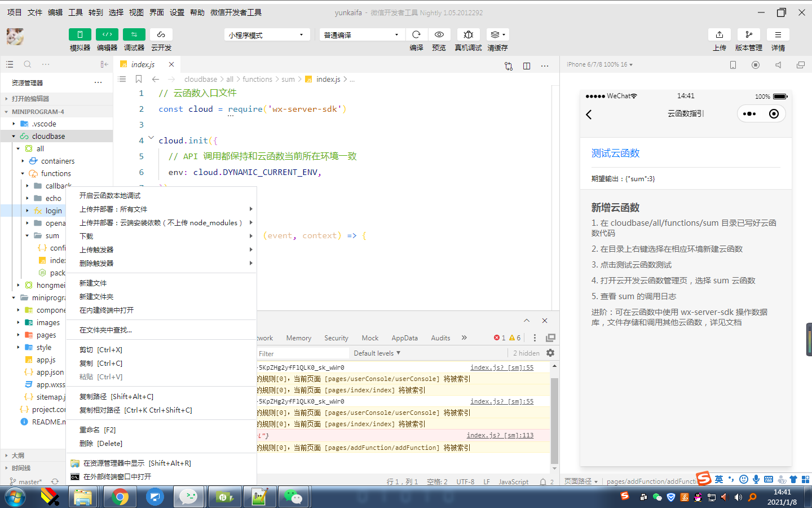Click the capsule close circle button
Screen dimensions: 812x508
coord(774,113)
